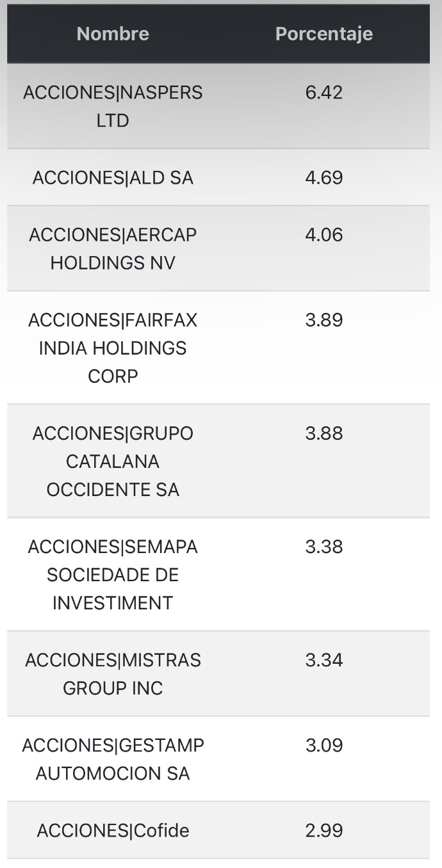Screen dimensions: 442x868
Task: Open the ACCIONES|MISTRAS GROUP INC entry
Action: coord(113,674)
